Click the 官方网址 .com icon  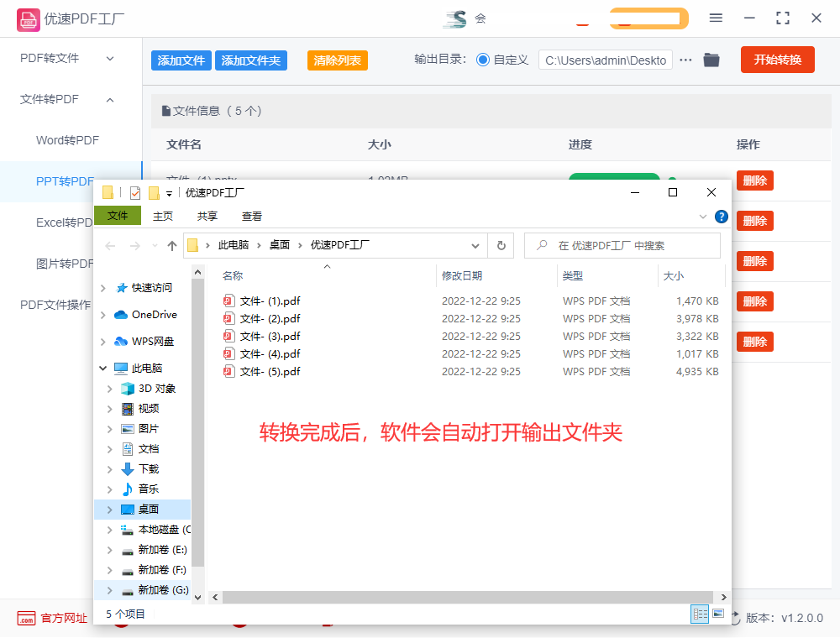26,618
